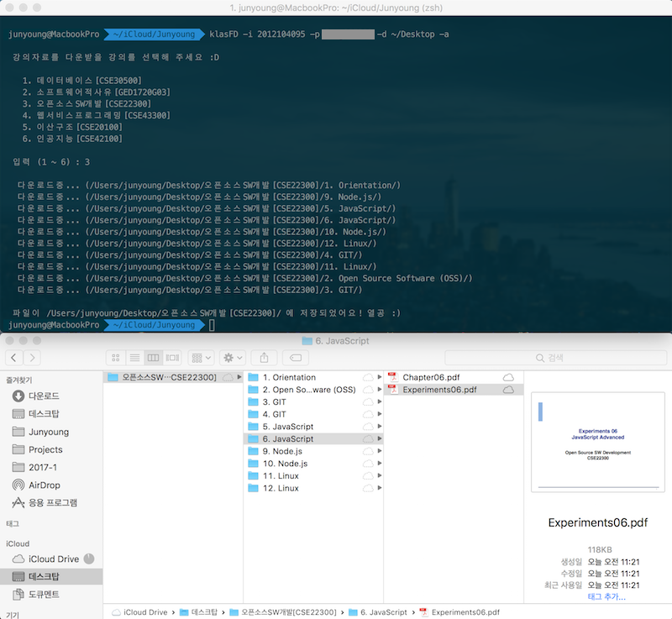The image size is (672, 619).
Task: Open the item arrangement dropdown
Action: click(198, 358)
